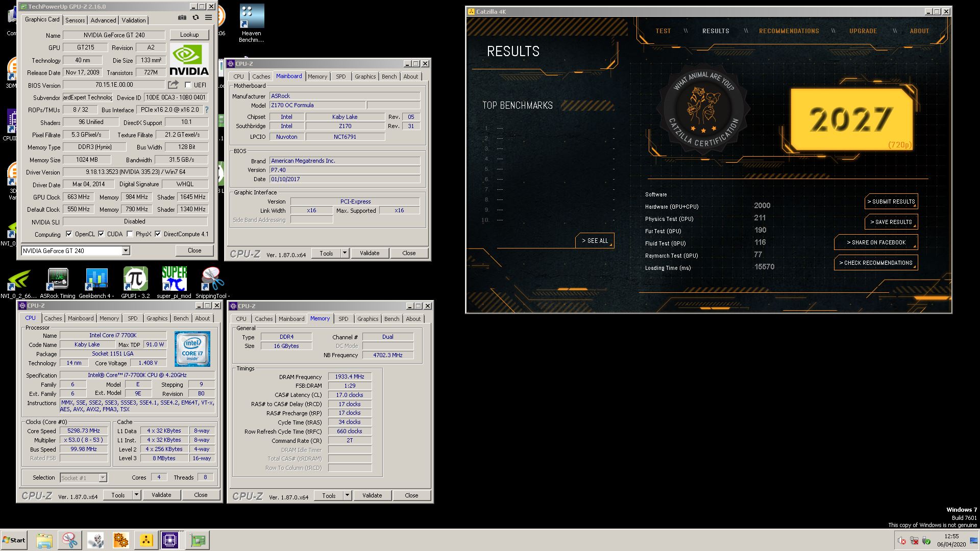Launch Geekbench 4 from the desktop
Image resolution: width=980 pixels, height=551 pixels.
(96, 283)
